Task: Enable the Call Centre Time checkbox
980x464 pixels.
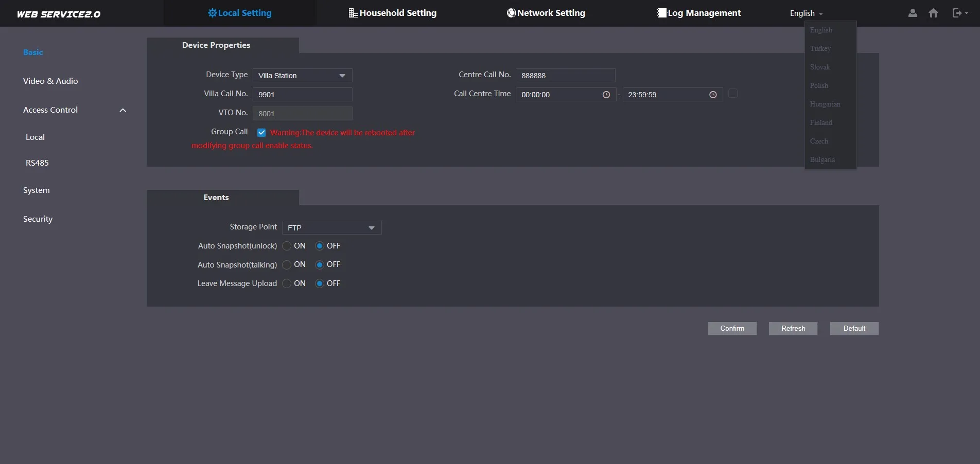Action: pyautogui.click(x=733, y=93)
